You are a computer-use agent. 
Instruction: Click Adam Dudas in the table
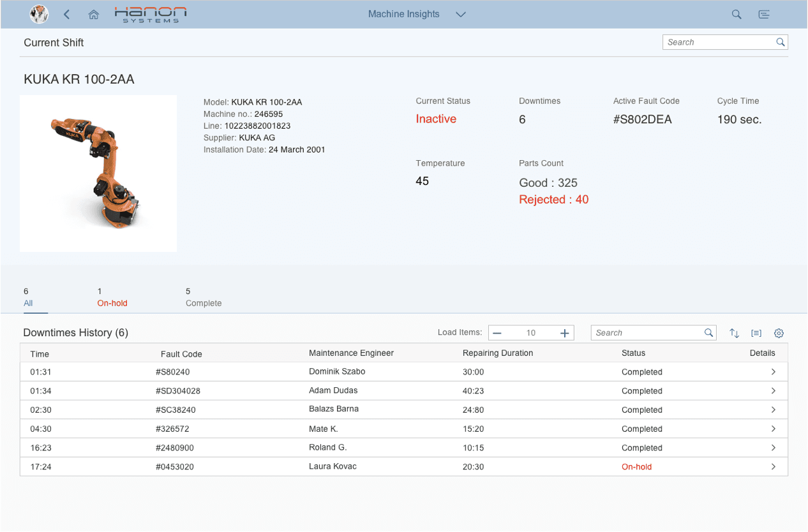(x=333, y=390)
